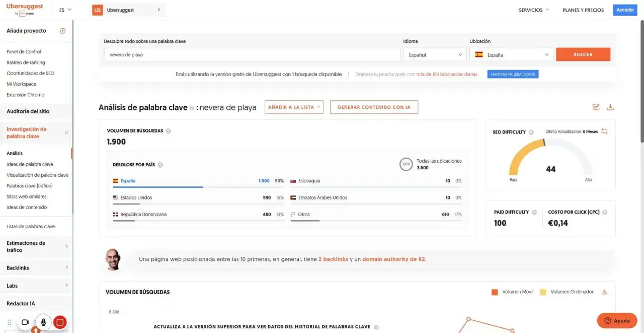
Task: Click info icon next to Paid Difficulty
Action: tap(534, 212)
